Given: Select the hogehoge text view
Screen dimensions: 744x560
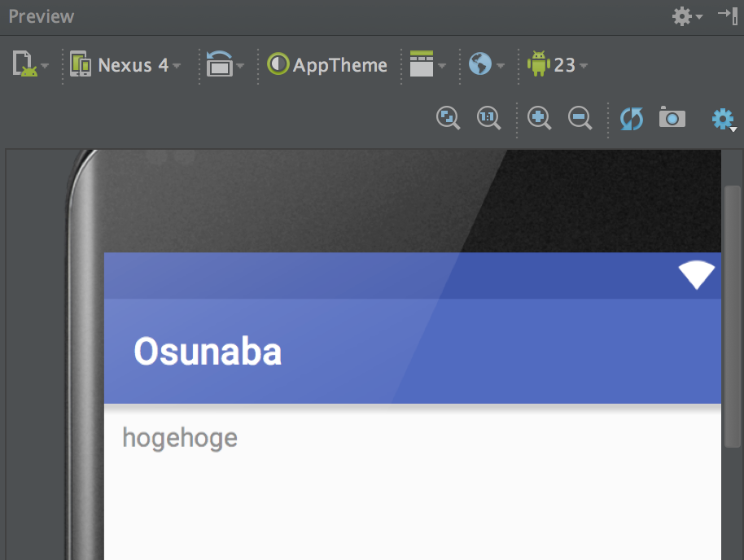Looking at the screenshot, I should 180,438.
